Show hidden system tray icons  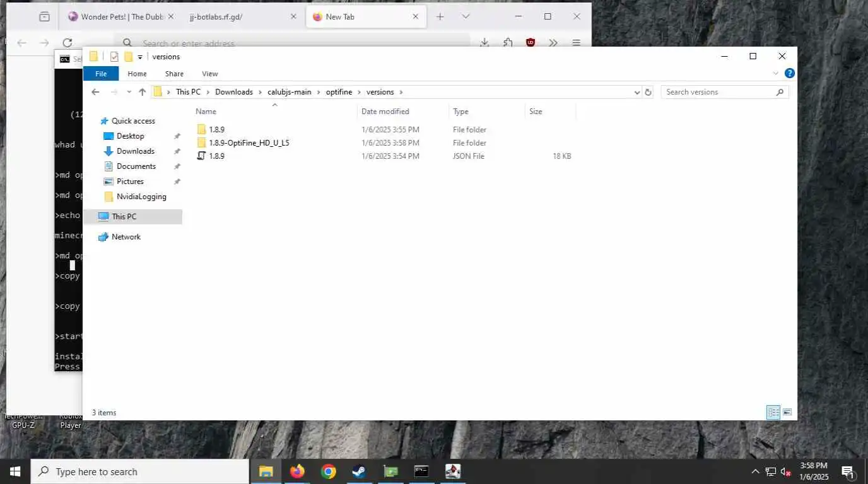[x=755, y=471]
